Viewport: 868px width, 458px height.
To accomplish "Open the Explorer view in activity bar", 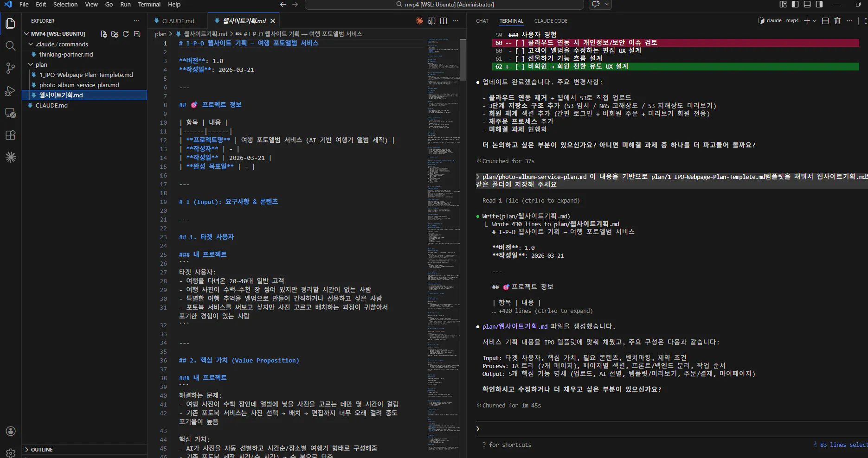I will (11, 23).
